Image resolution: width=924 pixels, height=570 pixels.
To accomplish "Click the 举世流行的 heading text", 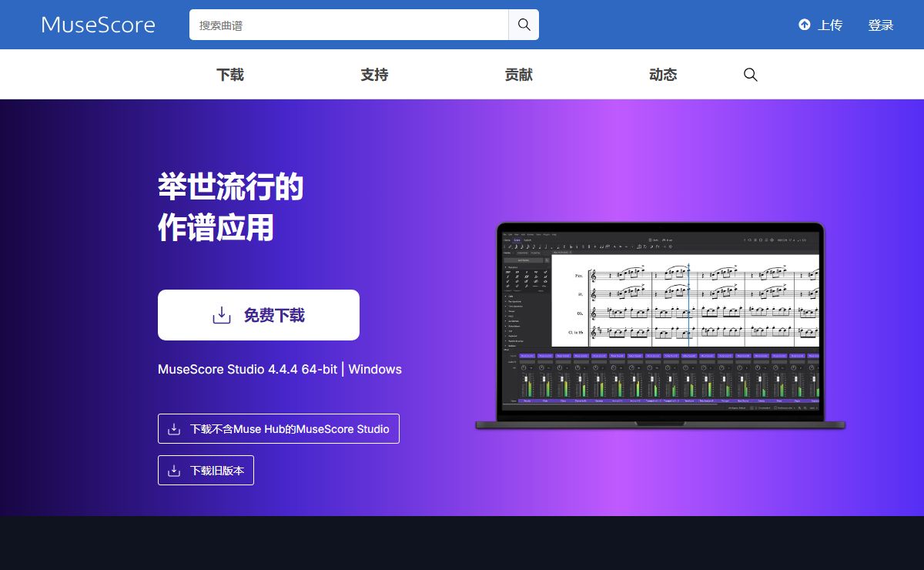I will pyautogui.click(x=231, y=187).
